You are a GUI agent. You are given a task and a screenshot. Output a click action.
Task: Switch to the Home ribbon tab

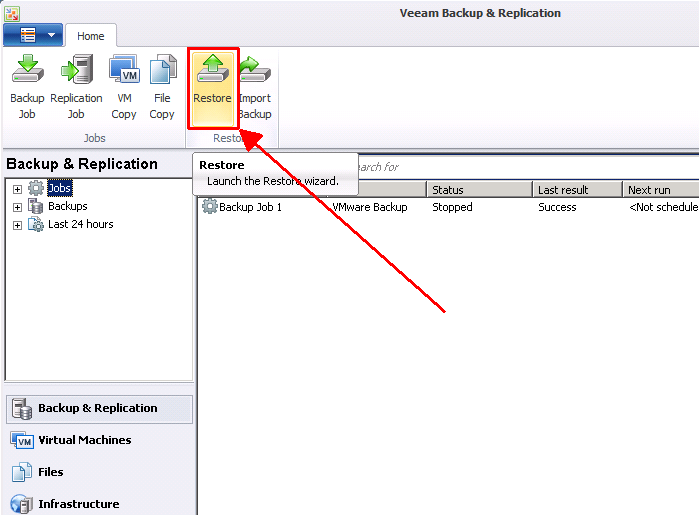90,36
